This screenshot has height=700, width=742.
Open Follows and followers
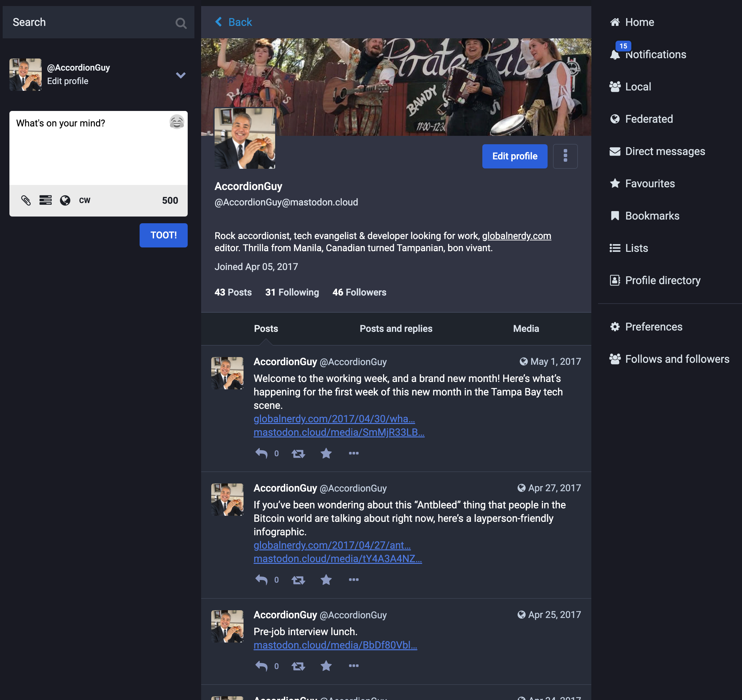[669, 359]
